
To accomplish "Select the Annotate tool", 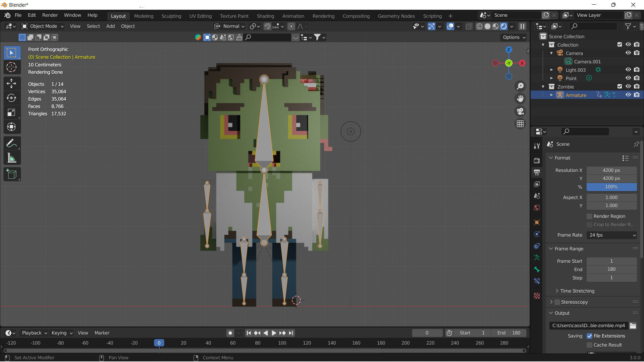I will (12, 143).
